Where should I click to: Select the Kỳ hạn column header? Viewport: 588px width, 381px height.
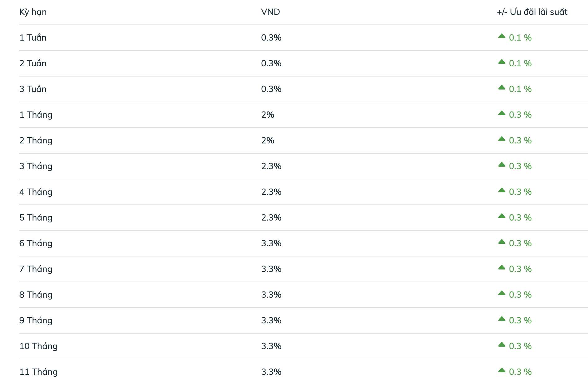33,12
